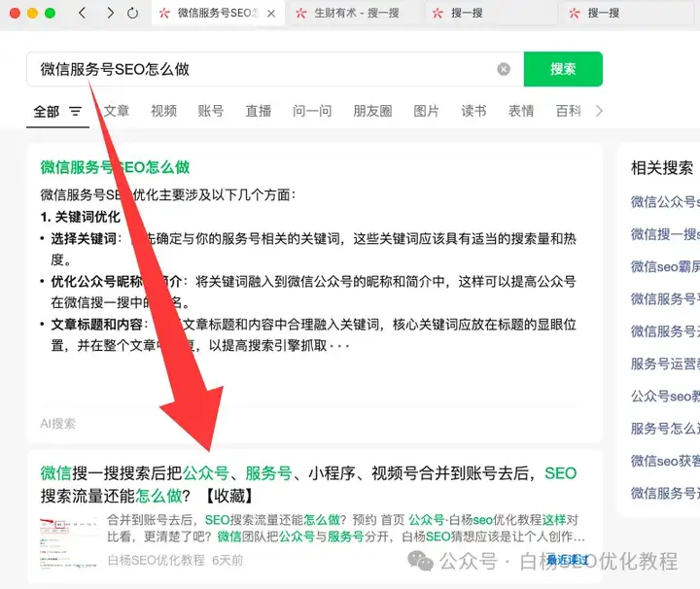Select the 问一问 category tab

pos(312,111)
